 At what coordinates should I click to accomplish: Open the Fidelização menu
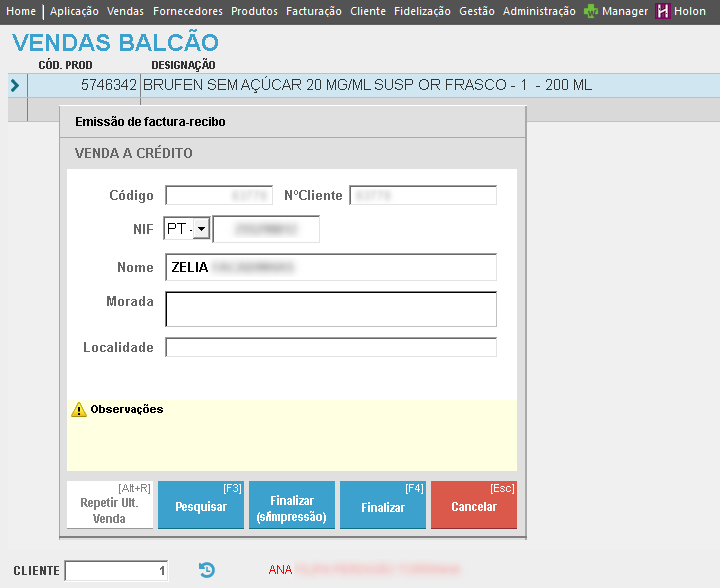(x=423, y=12)
